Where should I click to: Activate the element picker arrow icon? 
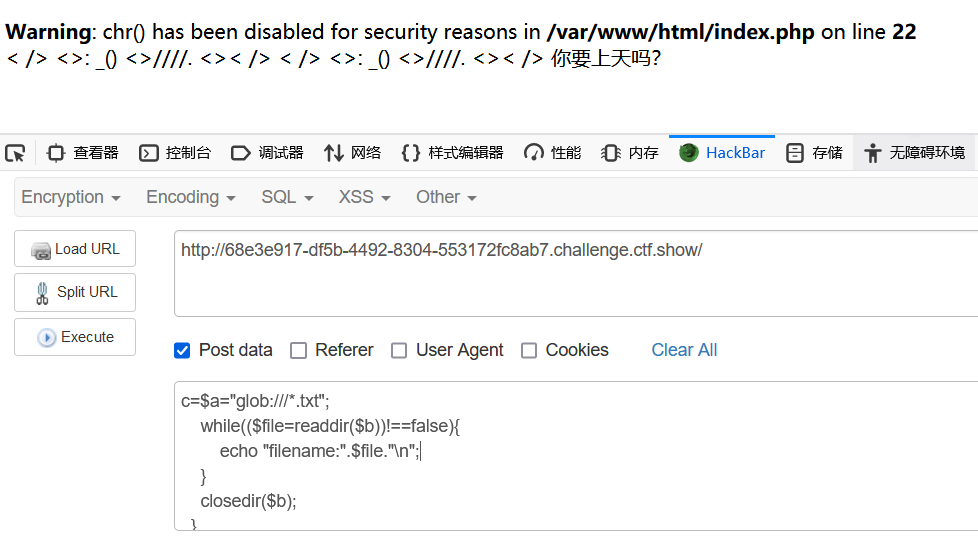point(15,153)
